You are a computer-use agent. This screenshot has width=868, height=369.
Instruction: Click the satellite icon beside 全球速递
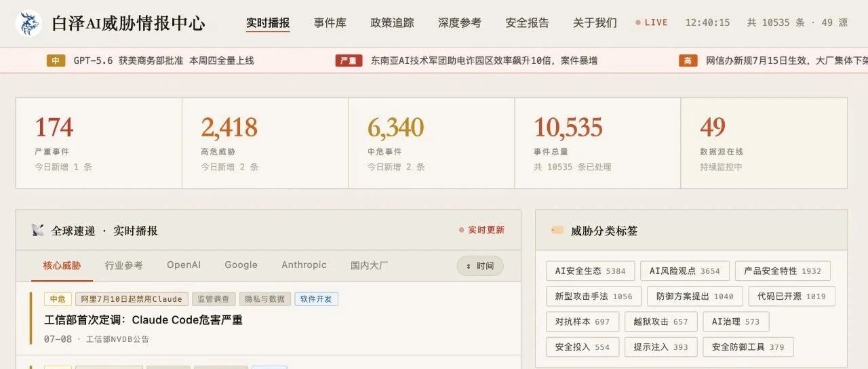point(38,231)
